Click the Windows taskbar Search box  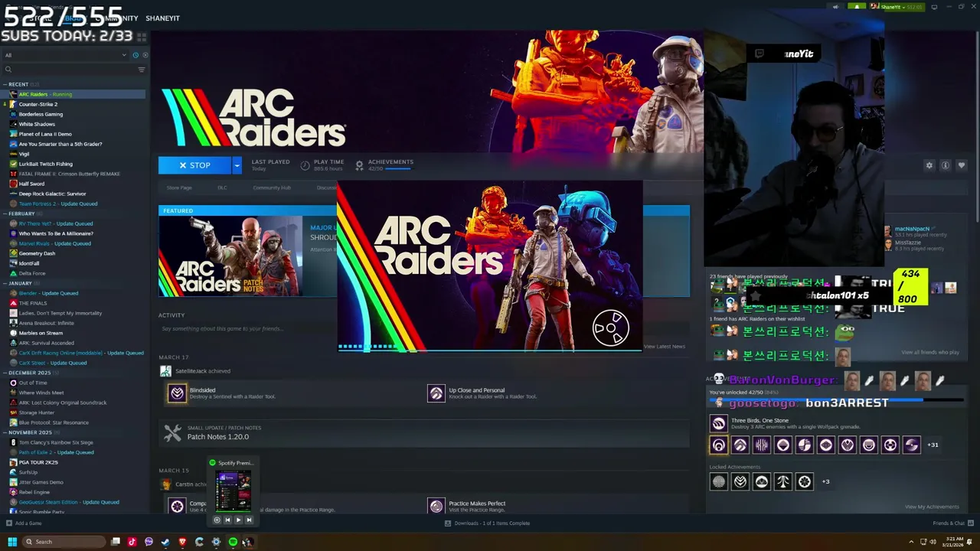point(63,542)
